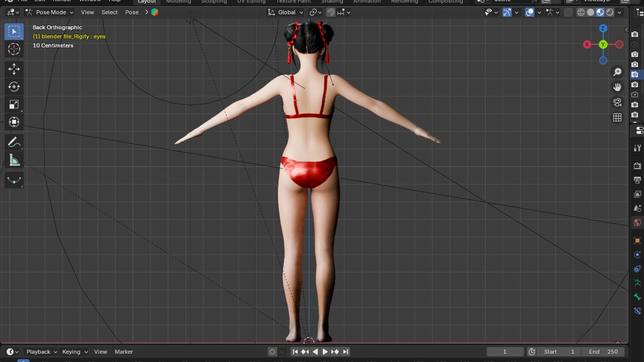Toggle viewport overlays display

(530, 12)
